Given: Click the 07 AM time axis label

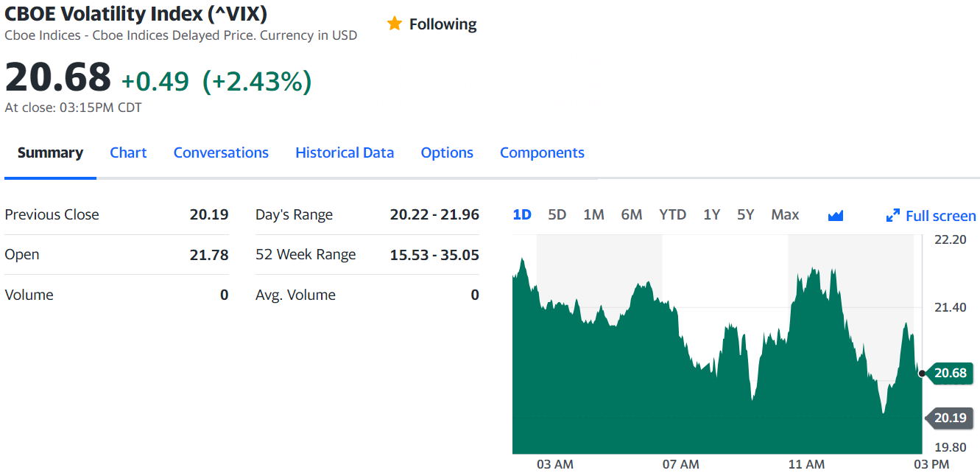Looking at the screenshot, I should click(x=681, y=464).
